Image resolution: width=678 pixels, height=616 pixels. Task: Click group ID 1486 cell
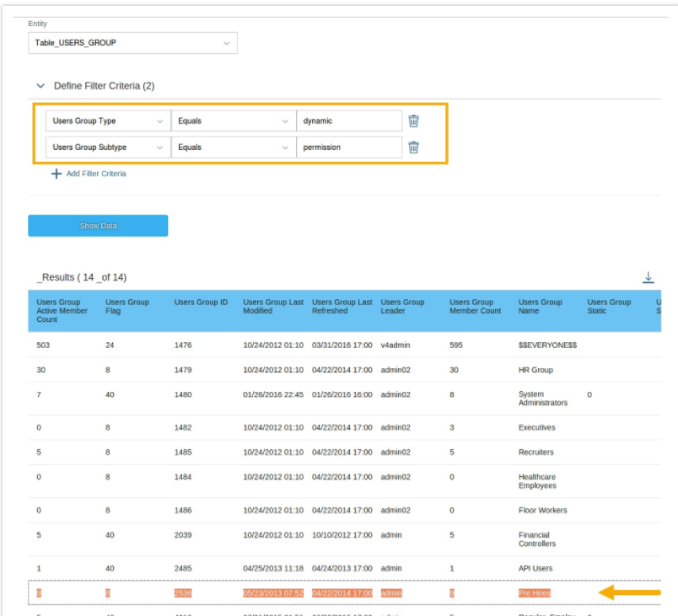pyautogui.click(x=183, y=510)
